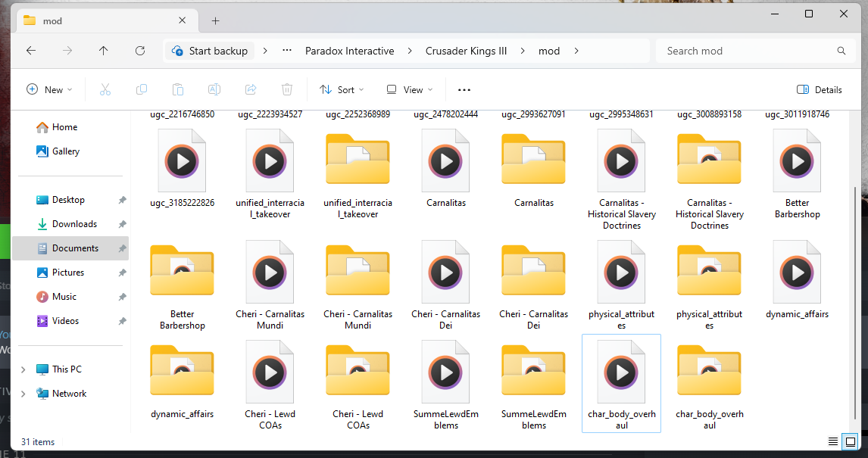Select the SummeLewdEmblems folder

point(534,386)
